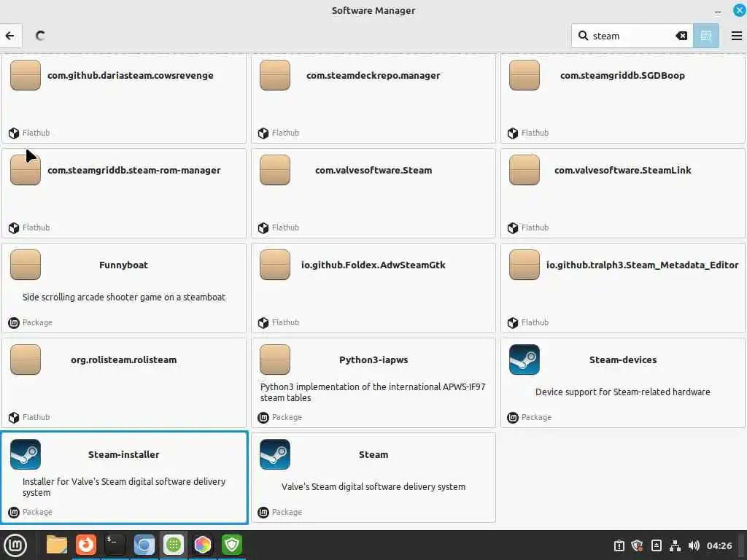Select the Steam-installer title
Viewport: 747px width, 560px height.
click(124, 455)
